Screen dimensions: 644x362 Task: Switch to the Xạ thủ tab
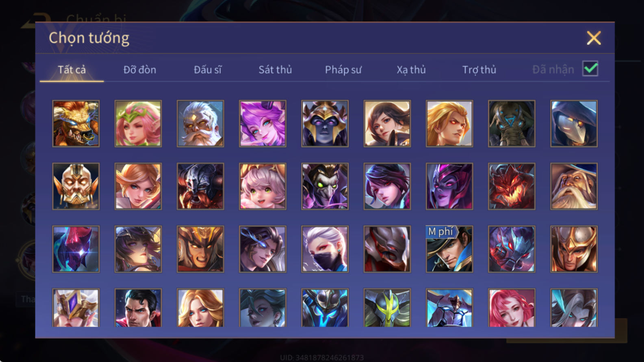[x=411, y=70]
